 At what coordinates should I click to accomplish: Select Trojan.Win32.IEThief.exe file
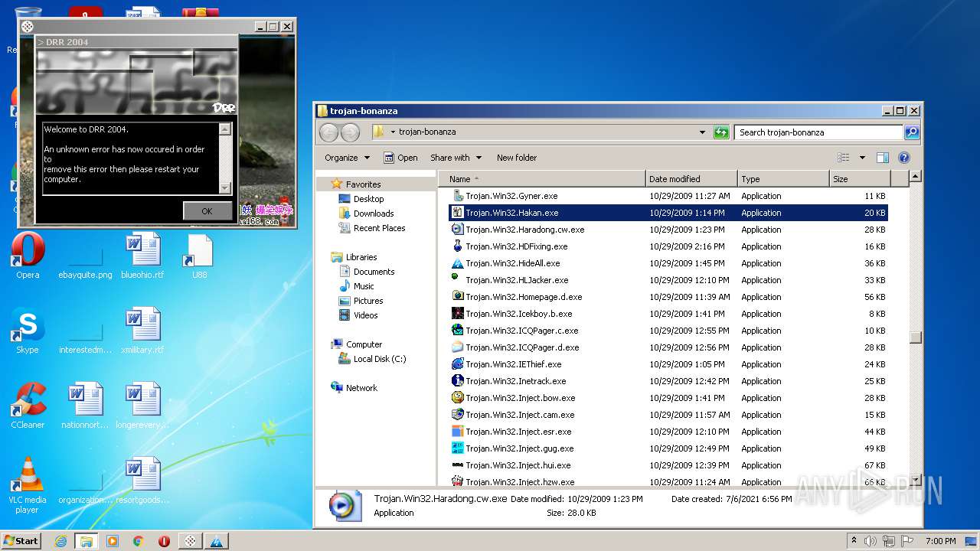(x=668, y=364)
